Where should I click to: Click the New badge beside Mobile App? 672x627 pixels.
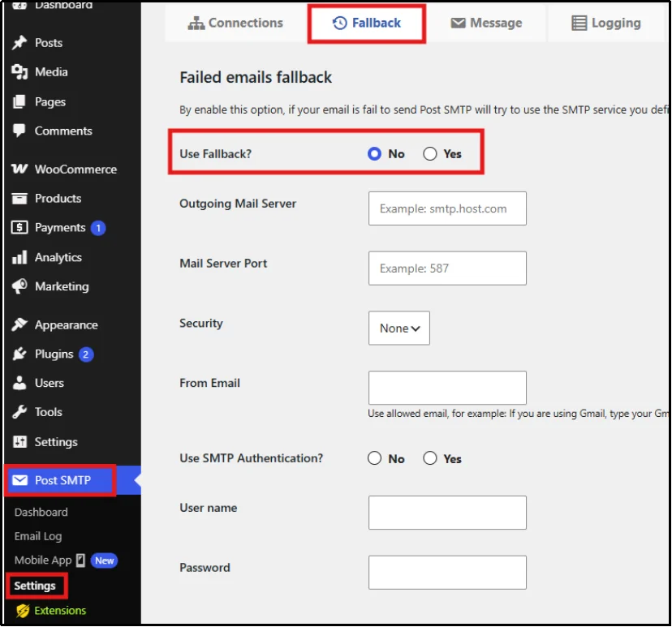pyautogui.click(x=104, y=560)
